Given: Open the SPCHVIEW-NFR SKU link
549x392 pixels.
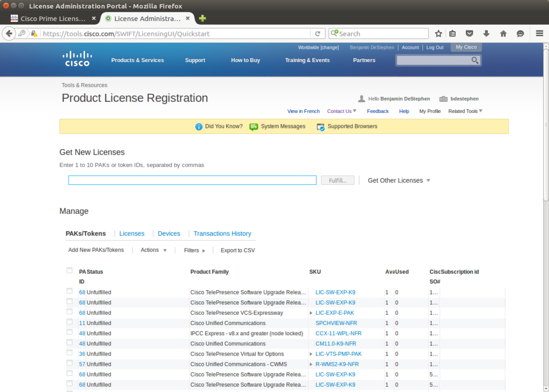Looking at the screenshot, I should click(x=336, y=323).
